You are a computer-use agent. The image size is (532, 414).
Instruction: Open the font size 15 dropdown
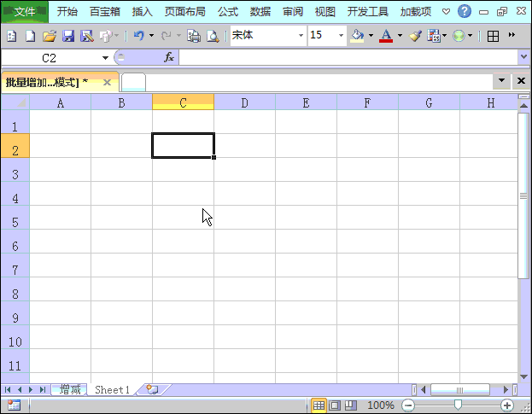pyautogui.click(x=341, y=35)
